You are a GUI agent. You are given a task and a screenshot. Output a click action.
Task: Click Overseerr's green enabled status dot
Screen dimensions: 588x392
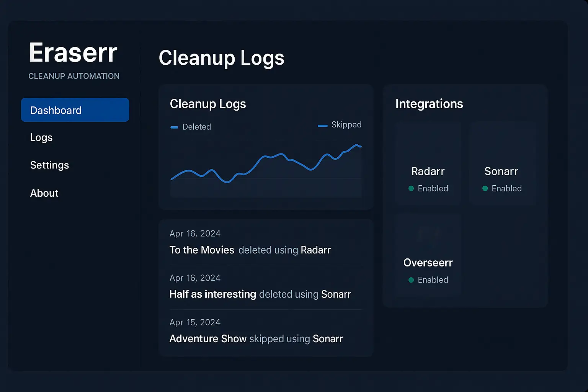[x=411, y=280]
